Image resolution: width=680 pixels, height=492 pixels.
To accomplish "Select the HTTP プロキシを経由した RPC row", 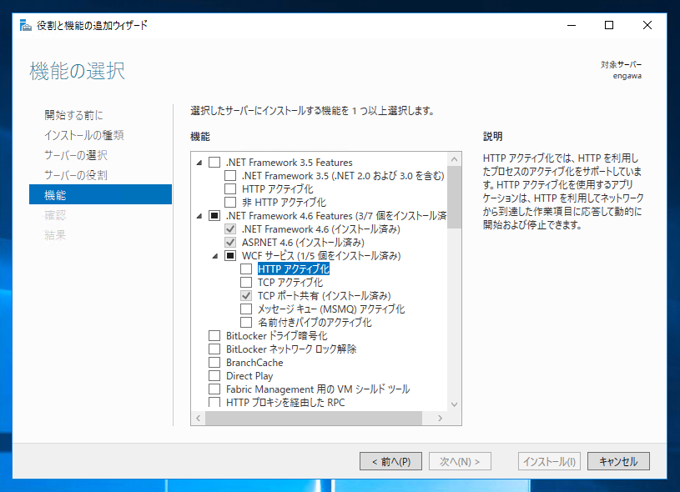I will (x=285, y=403).
